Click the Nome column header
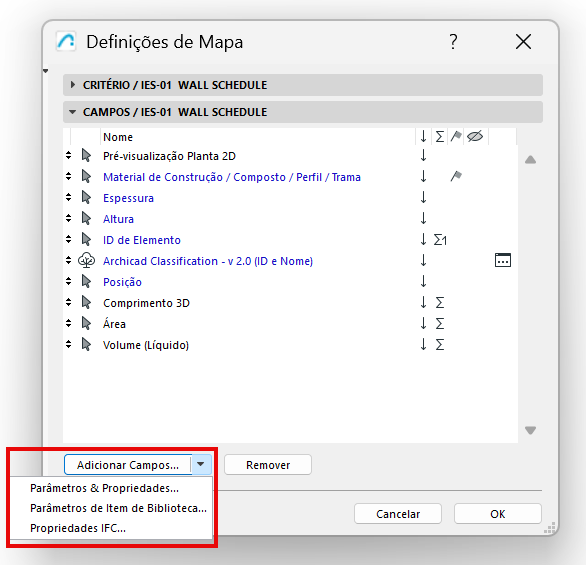The image size is (586, 565). [118, 137]
